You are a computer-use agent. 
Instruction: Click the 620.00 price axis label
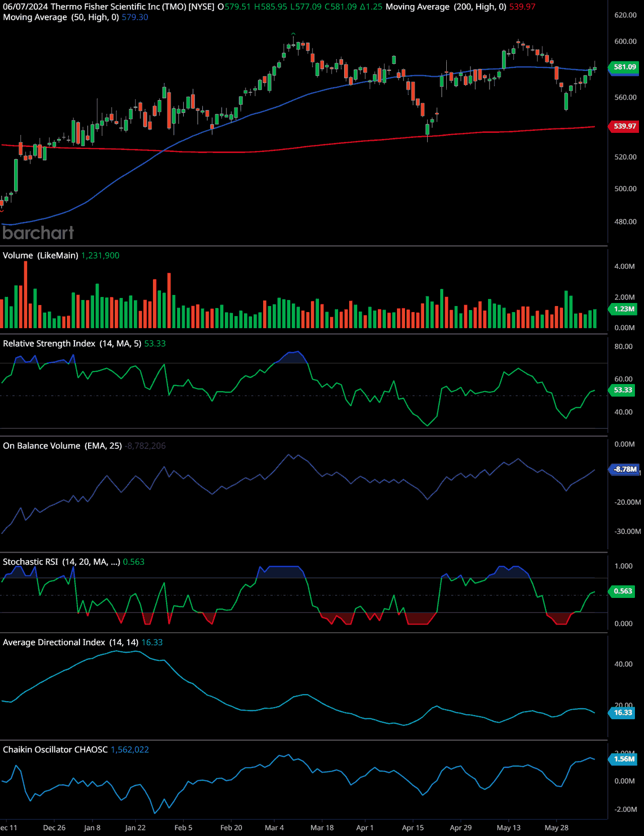[625, 15]
